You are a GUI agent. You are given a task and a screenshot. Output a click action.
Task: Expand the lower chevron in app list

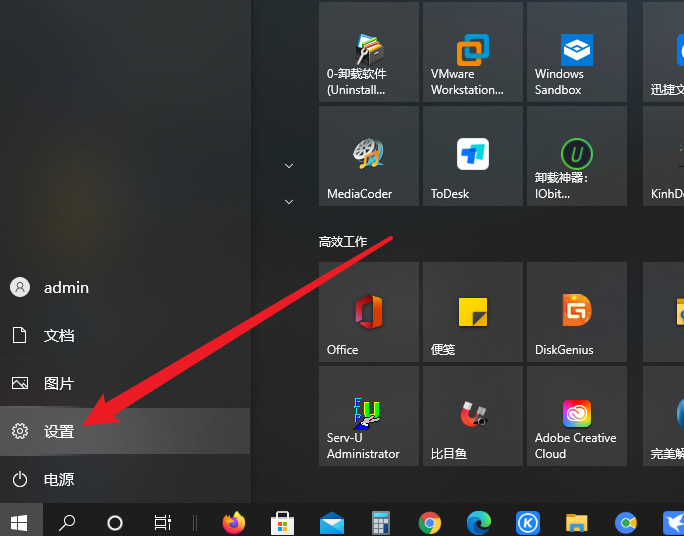pos(289,202)
